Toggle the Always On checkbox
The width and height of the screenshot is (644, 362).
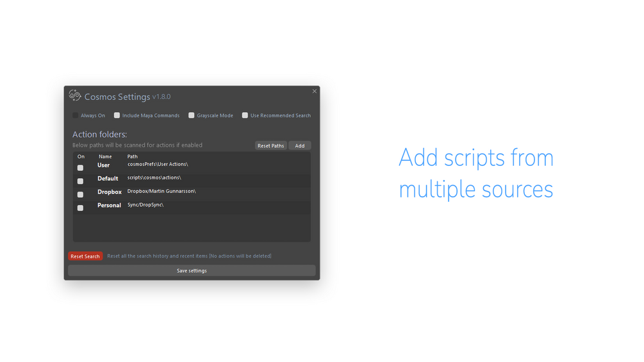(75, 115)
